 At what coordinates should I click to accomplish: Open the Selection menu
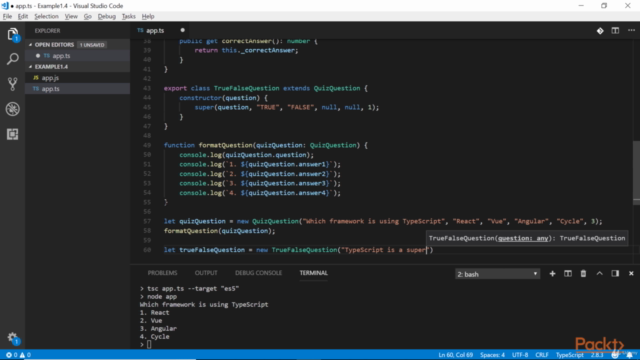pos(46,16)
